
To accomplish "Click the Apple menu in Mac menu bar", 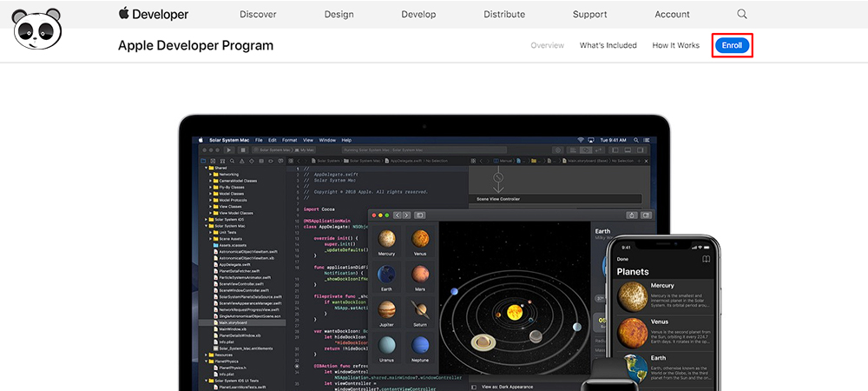I will coord(201,140).
